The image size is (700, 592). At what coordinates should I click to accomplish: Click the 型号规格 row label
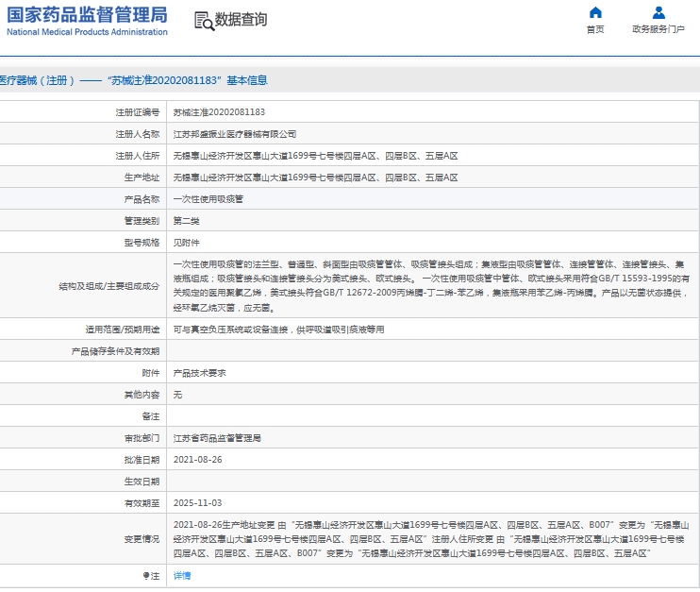coord(142,243)
